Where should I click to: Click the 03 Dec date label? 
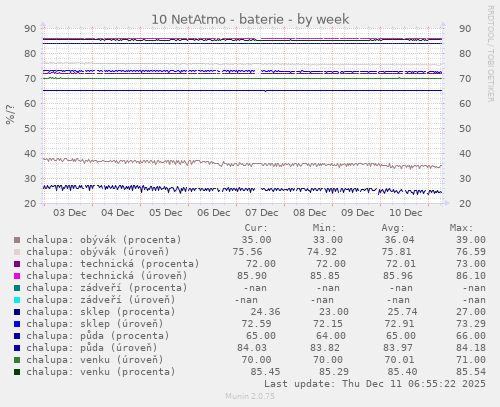point(70,213)
